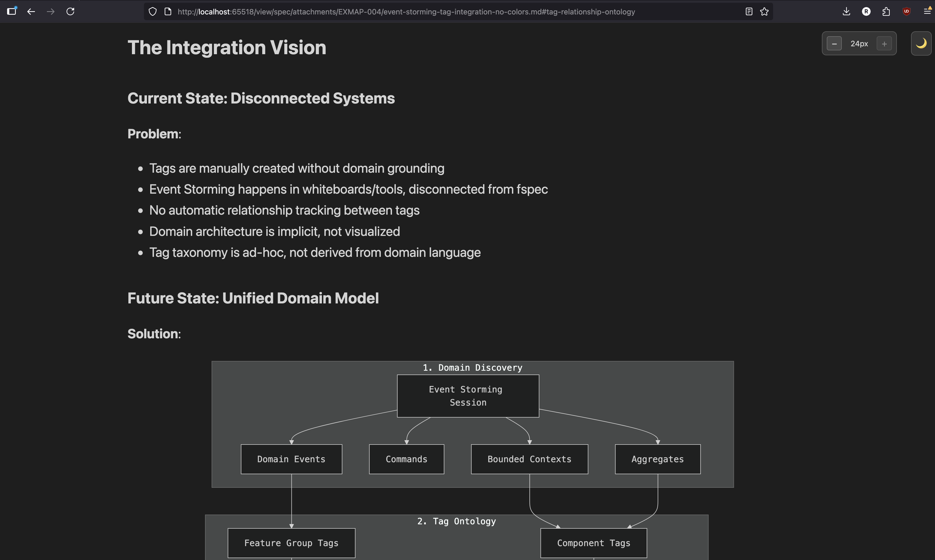Reload the current page
This screenshot has height=560, width=935.
[70, 12]
